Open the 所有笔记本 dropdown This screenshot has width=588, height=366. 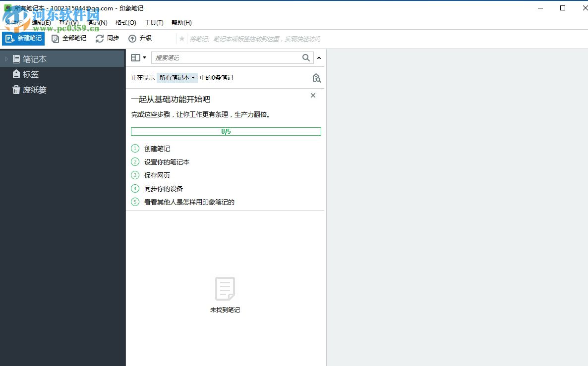(176, 78)
